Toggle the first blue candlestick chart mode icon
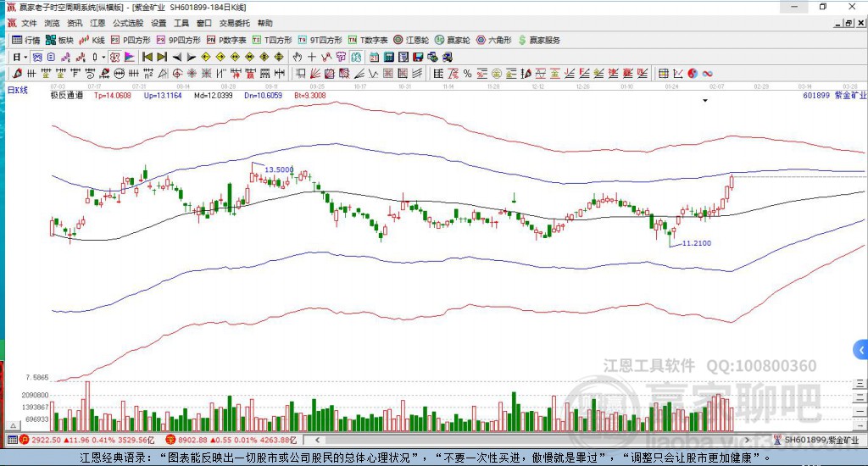 (x=36, y=57)
